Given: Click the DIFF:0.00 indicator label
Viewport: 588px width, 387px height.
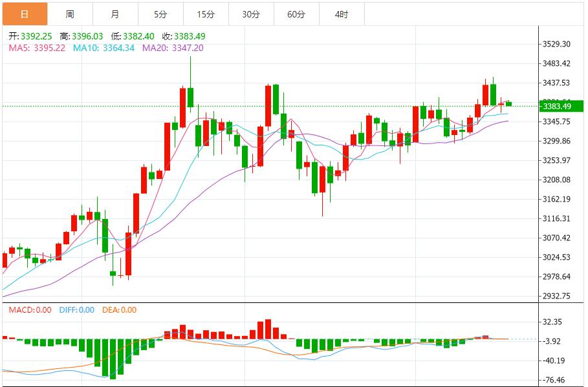Looking at the screenshot, I should point(77,310).
